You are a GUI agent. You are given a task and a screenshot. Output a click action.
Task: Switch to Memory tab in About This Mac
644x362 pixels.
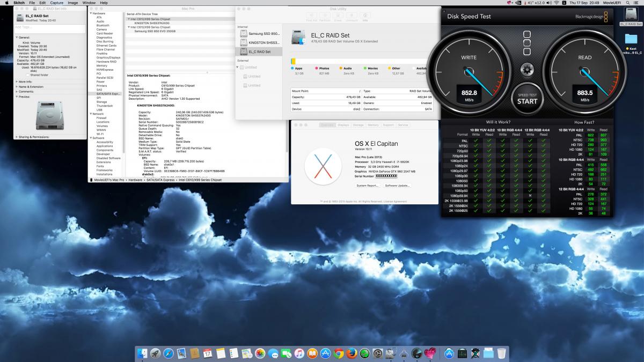pos(373,124)
